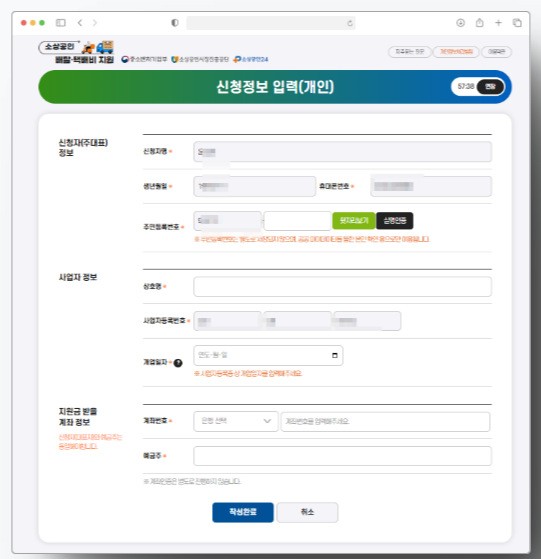Click the 개업일자 date input field
Screen dimensions: 541x559
coord(268,355)
